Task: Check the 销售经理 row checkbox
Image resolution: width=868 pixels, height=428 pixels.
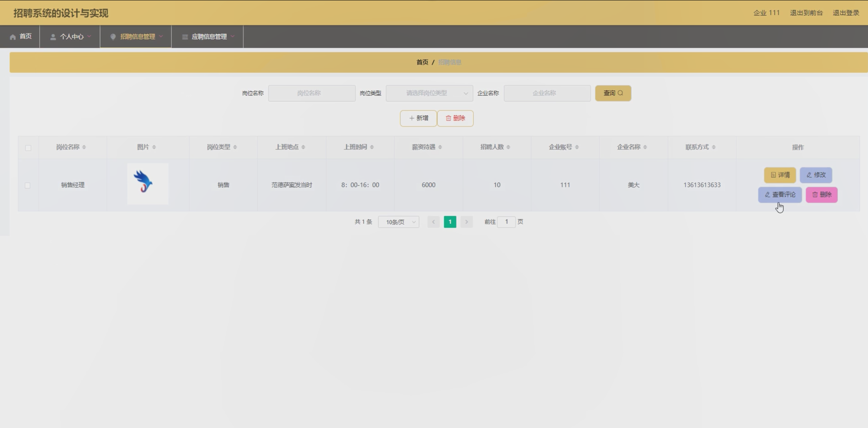Action: point(28,185)
